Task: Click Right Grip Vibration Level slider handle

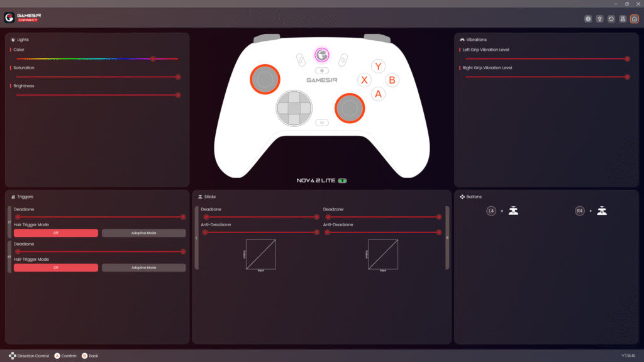Action: pyautogui.click(x=627, y=77)
